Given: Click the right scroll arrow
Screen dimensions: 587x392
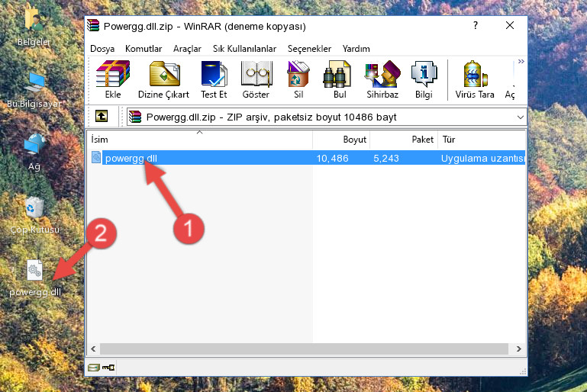Looking at the screenshot, I should (519, 349).
